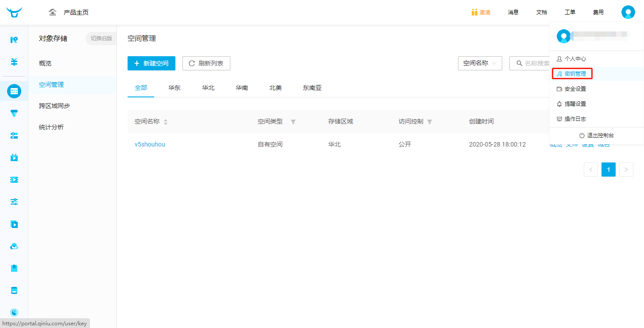644x328 pixels.
Task: Open the TV live-streaming sidebar icon
Action: pyautogui.click(x=14, y=158)
